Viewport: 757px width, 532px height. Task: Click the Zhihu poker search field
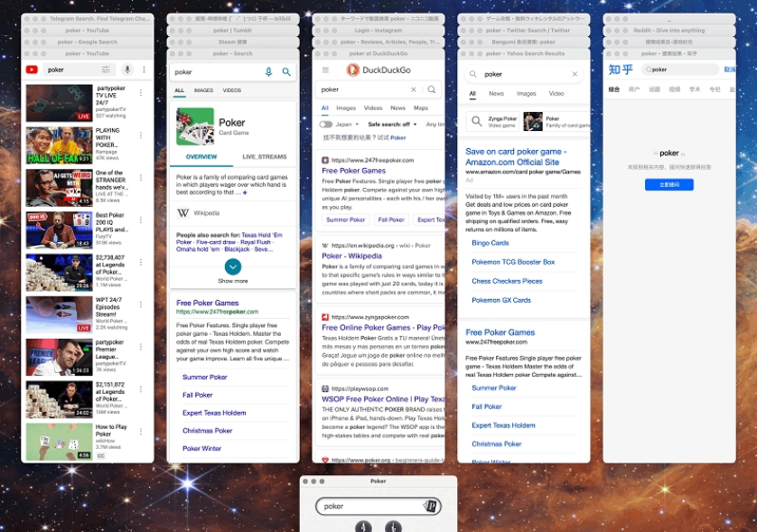click(681, 70)
